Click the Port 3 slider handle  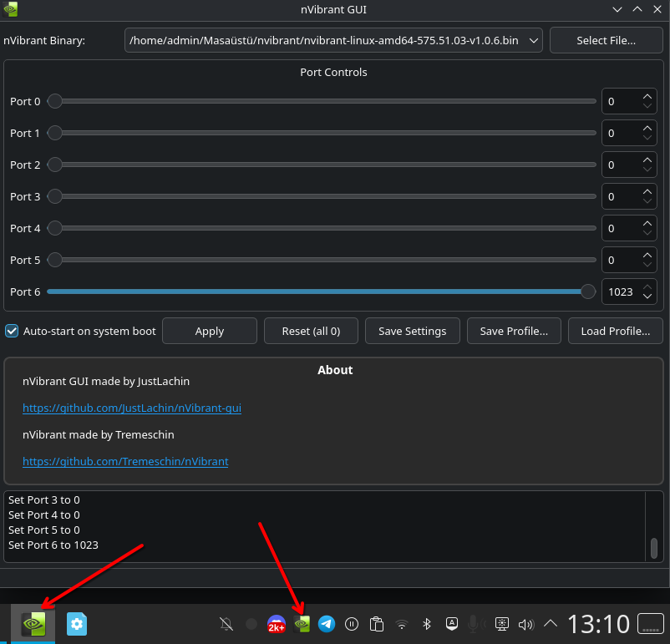pos(54,196)
